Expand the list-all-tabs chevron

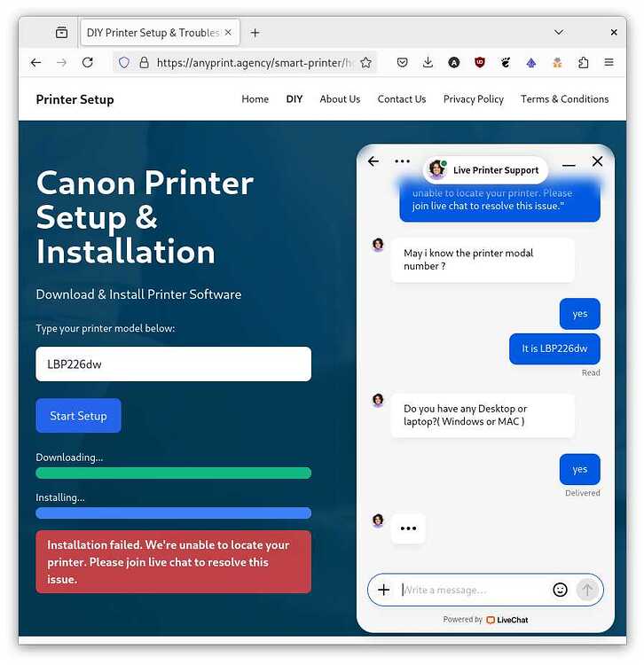[x=559, y=32]
